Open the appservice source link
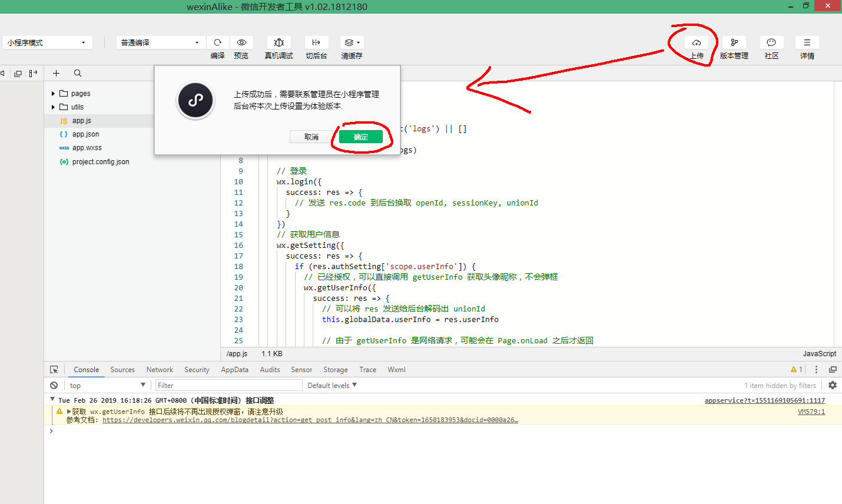The width and height of the screenshot is (842, 504). click(x=765, y=400)
